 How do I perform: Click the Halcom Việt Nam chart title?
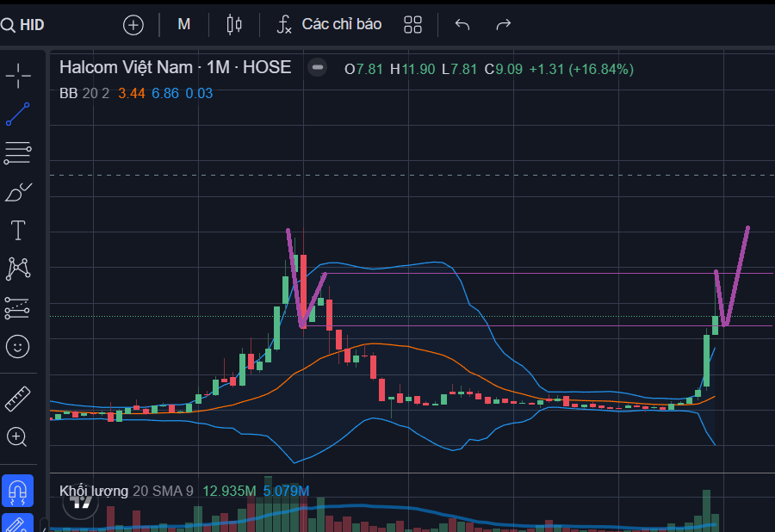(175, 67)
